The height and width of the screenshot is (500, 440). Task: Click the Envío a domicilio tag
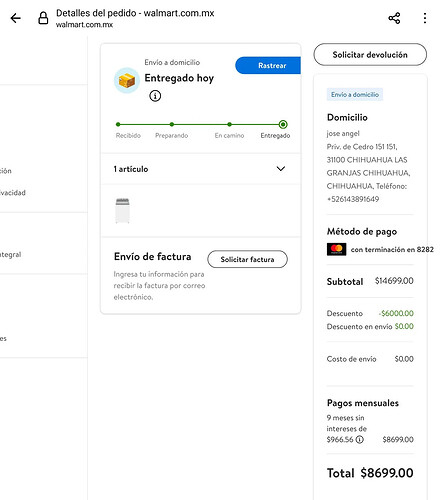[x=355, y=95]
